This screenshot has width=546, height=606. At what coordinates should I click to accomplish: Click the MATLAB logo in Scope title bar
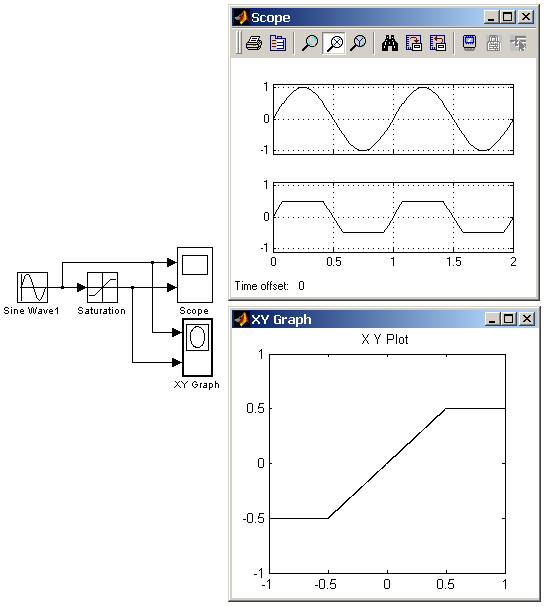point(242,17)
